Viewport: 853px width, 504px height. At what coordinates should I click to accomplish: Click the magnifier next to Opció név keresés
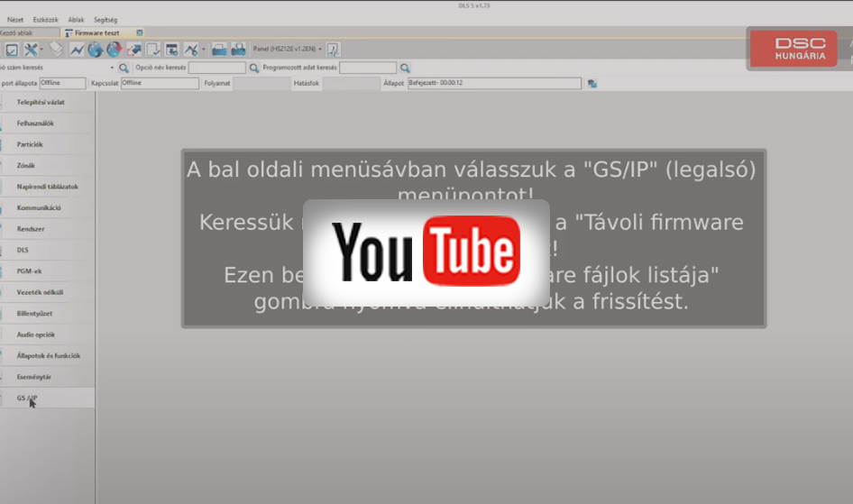tap(254, 68)
